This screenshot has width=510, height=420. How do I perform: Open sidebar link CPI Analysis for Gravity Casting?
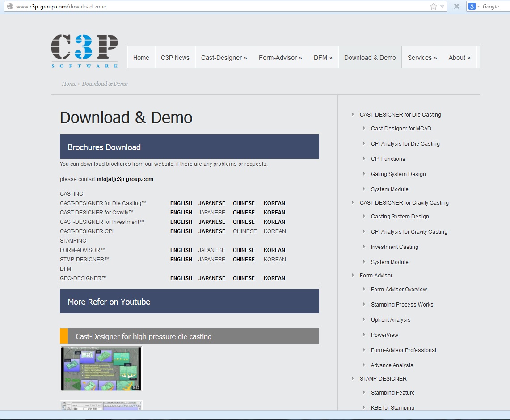(x=409, y=232)
